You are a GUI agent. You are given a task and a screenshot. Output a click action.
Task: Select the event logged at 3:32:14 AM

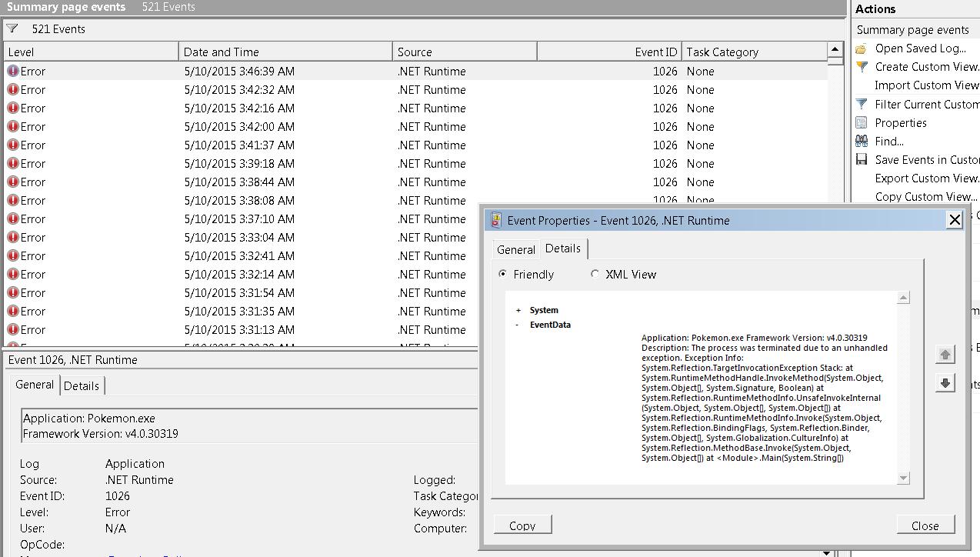coord(242,274)
